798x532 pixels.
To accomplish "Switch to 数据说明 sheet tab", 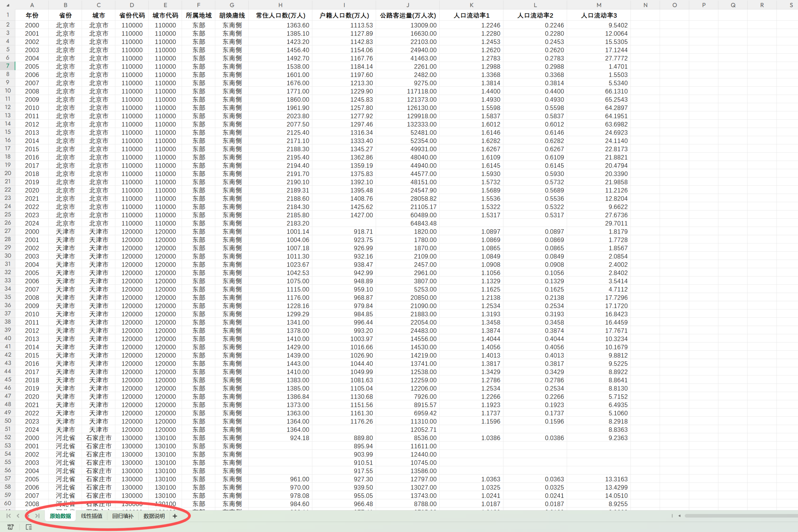I will tap(154, 516).
